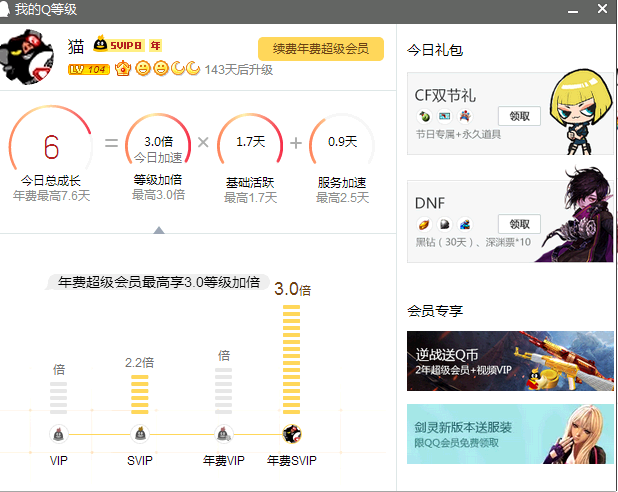Select the VIP tier label
618x492 pixels.
(x=59, y=460)
